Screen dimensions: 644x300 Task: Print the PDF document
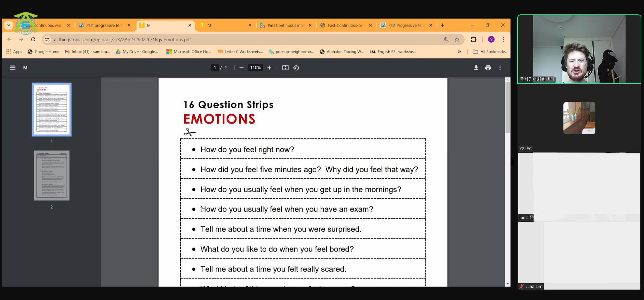488,68
